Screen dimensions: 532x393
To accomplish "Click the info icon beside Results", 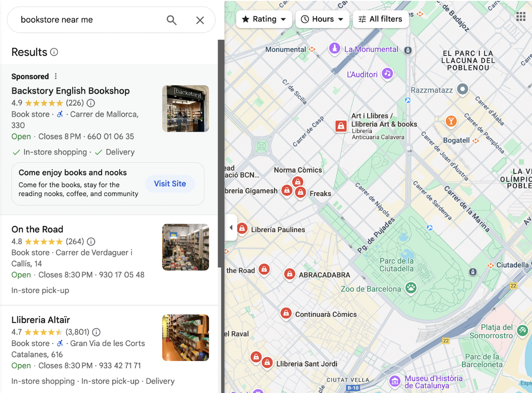I will coord(54,52).
